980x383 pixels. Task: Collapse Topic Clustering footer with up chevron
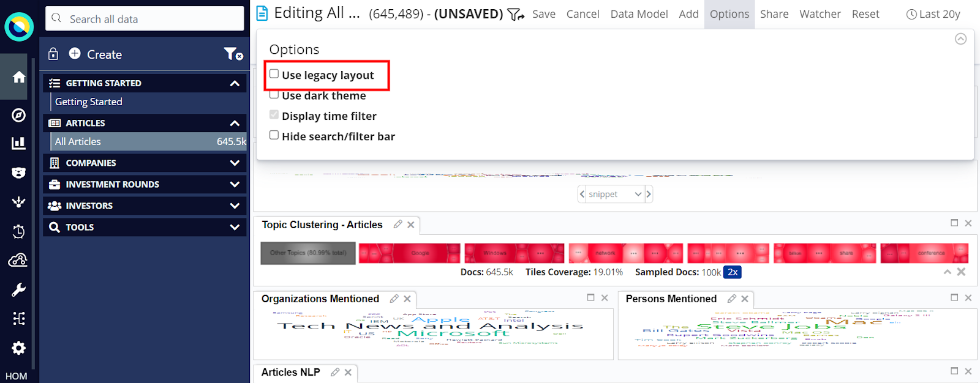pos(948,272)
